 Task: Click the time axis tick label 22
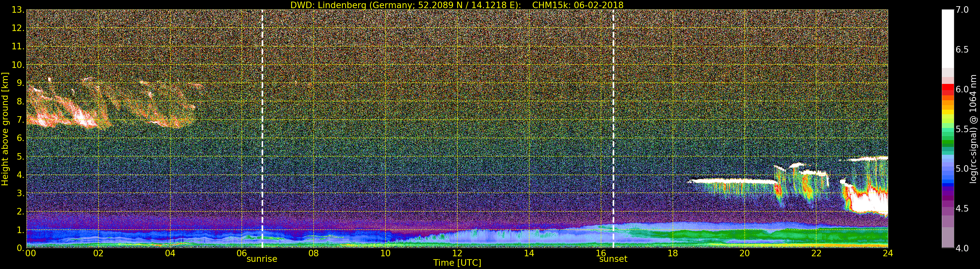coord(816,253)
